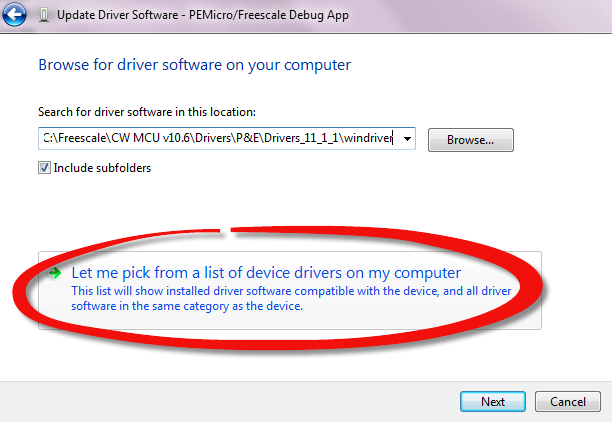Screen dimensions: 612x422
Task: Click the Browse for driver software heading
Action: pos(194,65)
